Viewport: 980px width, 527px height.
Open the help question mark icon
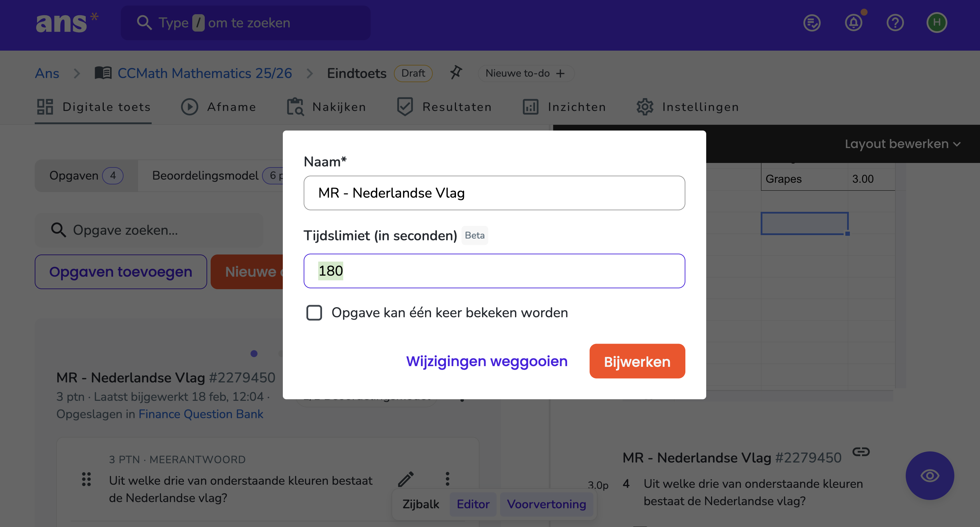click(x=895, y=23)
